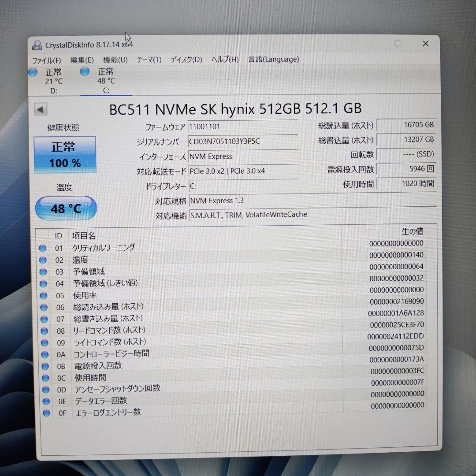The width and height of the screenshot is (476, 476).
Task: Click the status dot for ID 02 温度
Action: [x=43, y=260]
